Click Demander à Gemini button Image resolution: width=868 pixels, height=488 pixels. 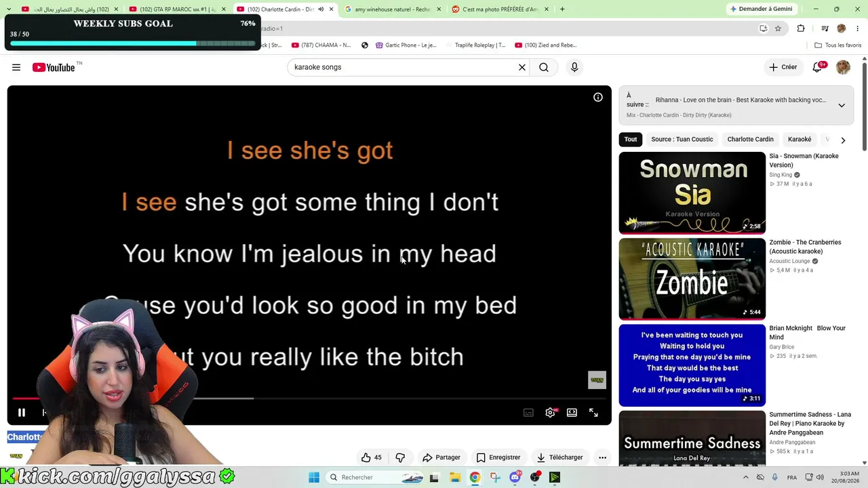point(761,9)
